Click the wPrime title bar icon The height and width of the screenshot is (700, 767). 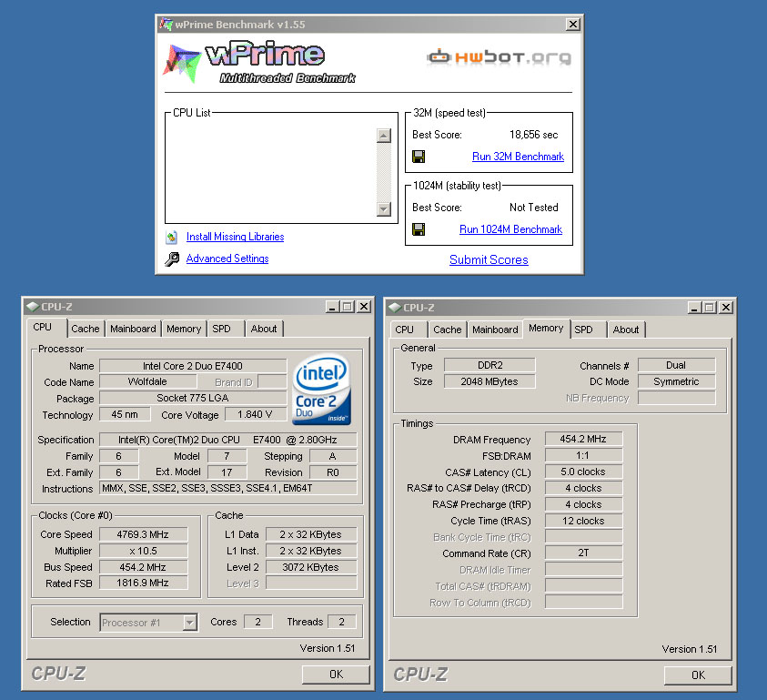point(166,24)
